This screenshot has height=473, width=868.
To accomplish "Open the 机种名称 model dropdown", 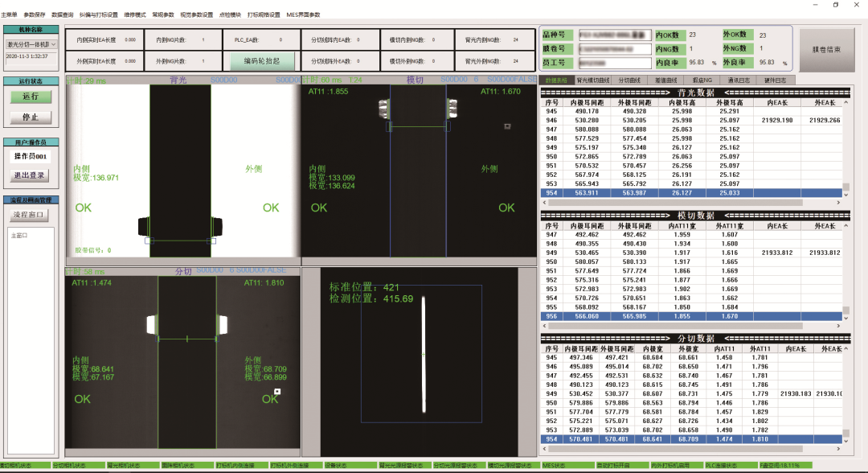I will coord(53,44).
